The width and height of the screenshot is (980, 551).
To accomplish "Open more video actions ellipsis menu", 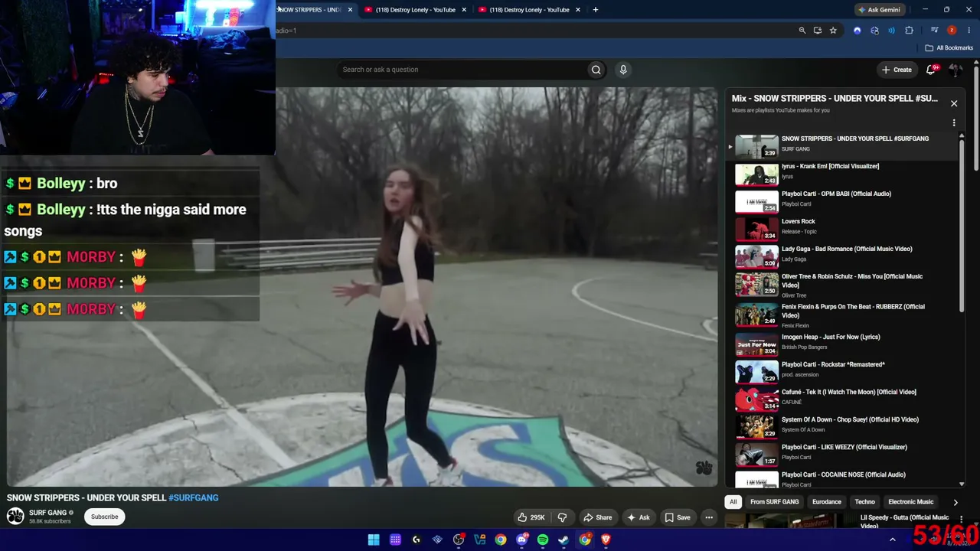I will tap(709, 517).
